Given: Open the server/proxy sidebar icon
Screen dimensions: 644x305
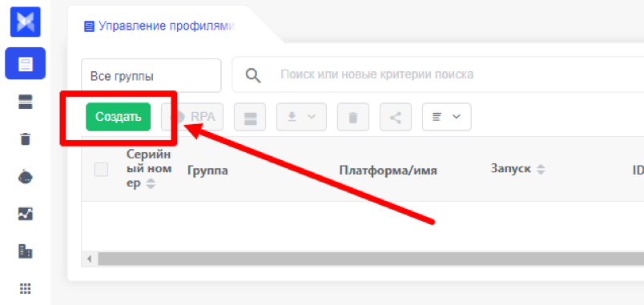Looking at the screenshot, I should [x=26, y=102].
